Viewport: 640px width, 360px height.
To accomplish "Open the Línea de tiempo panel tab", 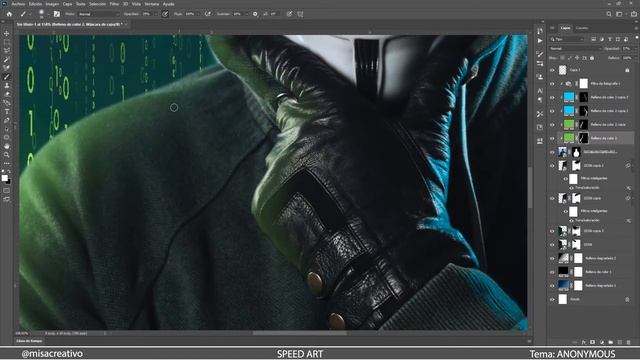I will [29, 341].
